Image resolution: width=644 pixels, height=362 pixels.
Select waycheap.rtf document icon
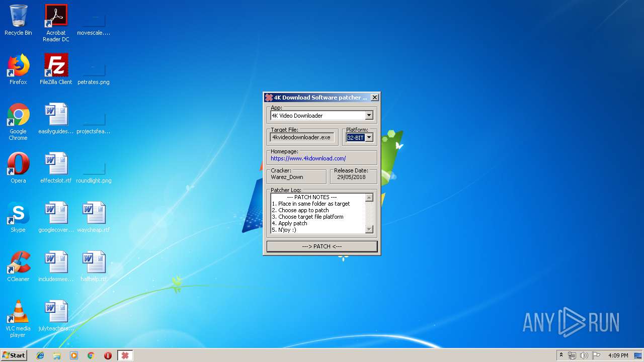coord(94,217)
